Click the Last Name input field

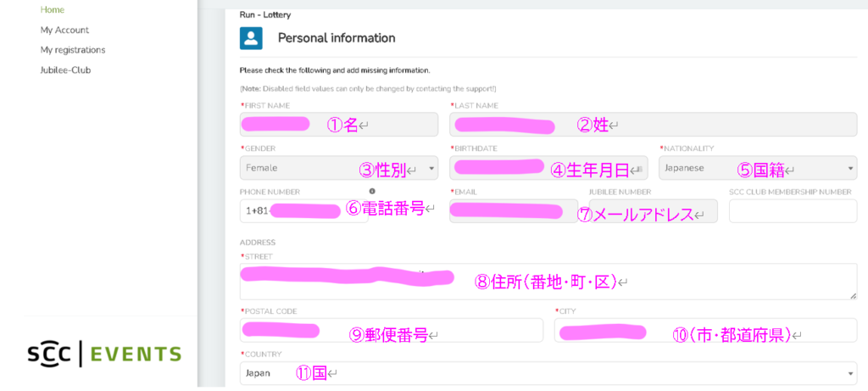pos(653,125)
